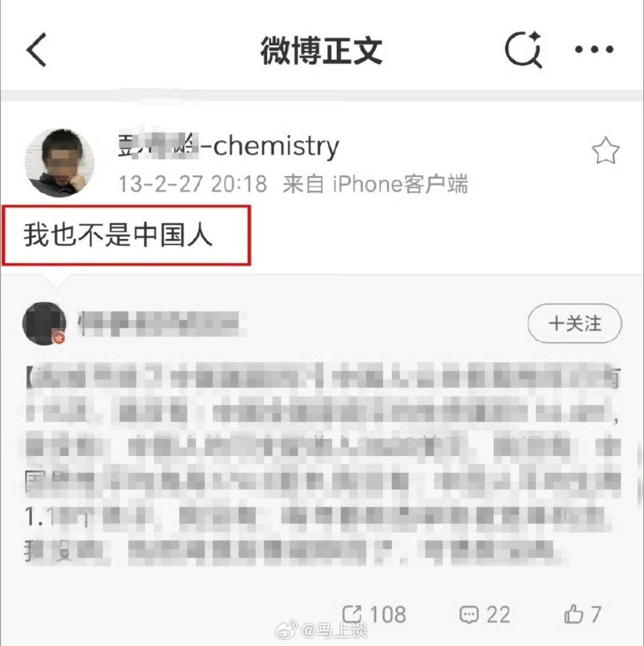Select the post text 我也不是中国人
644x646 pixels.
point(118,235)
